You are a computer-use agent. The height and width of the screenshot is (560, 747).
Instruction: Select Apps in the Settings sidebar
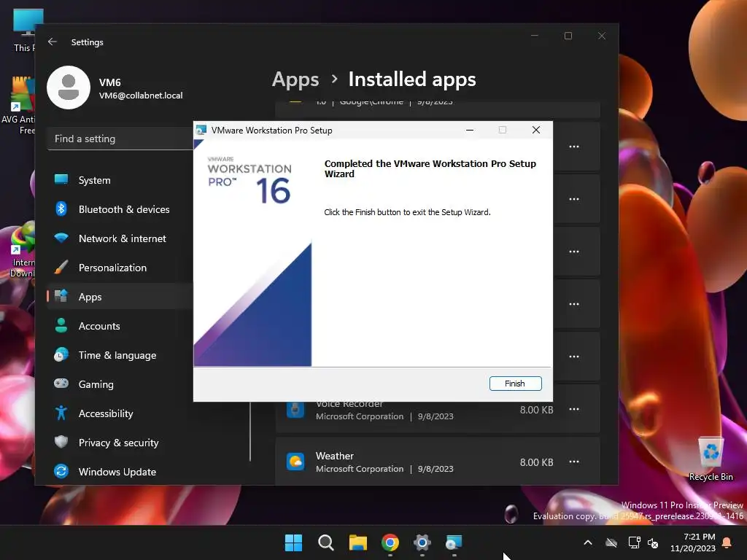pos(120,297)
